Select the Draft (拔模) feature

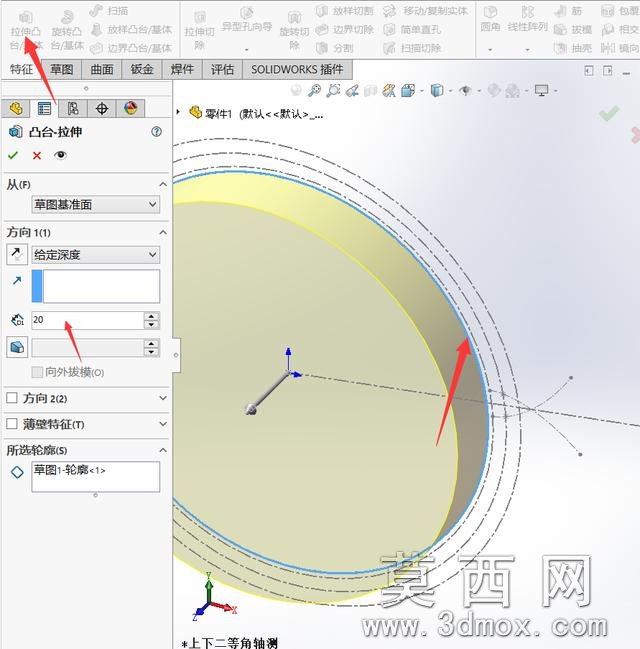(573, 29)
